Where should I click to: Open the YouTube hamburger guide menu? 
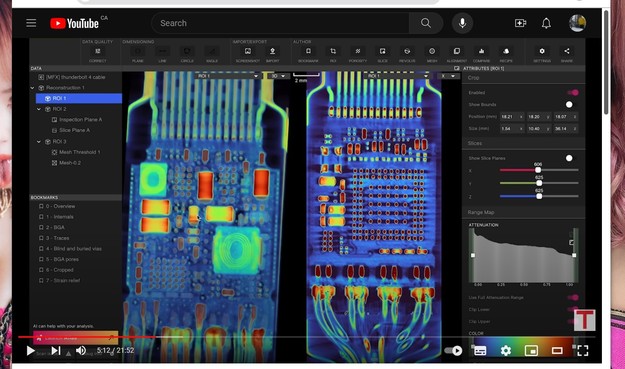[x=31, y=23]
